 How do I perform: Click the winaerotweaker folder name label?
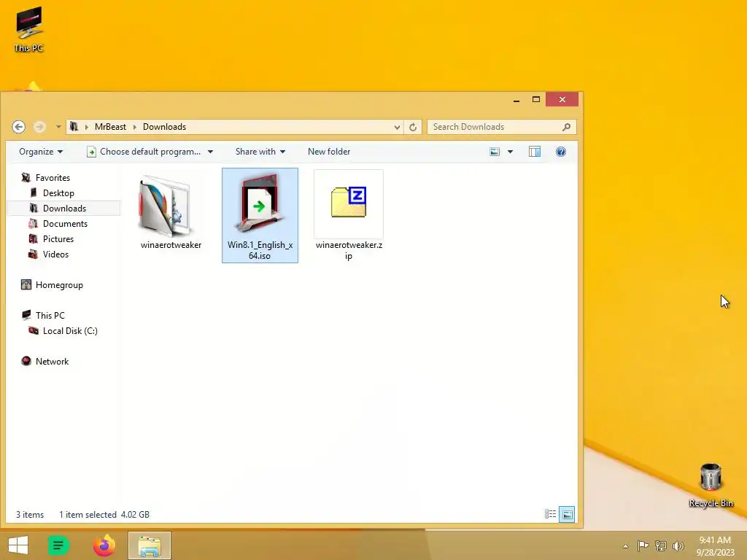[171, 245]
